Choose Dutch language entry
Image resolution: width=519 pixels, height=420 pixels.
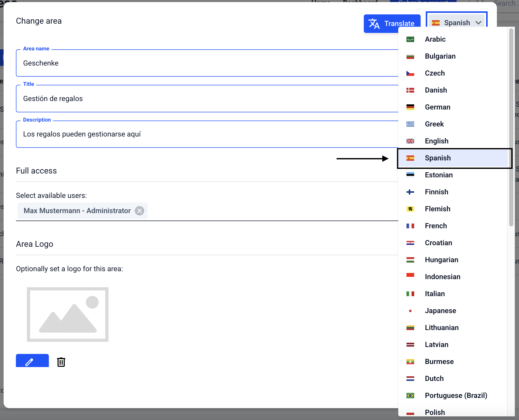[x=434, y=379]
